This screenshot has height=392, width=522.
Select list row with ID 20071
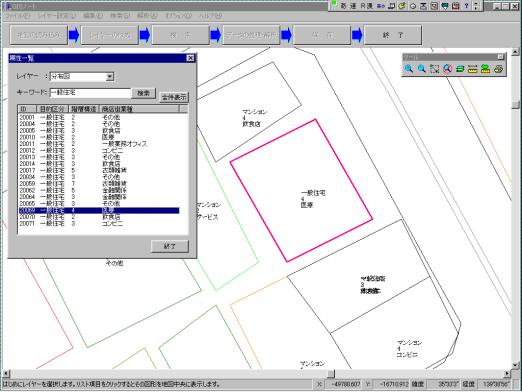[99, 224]
